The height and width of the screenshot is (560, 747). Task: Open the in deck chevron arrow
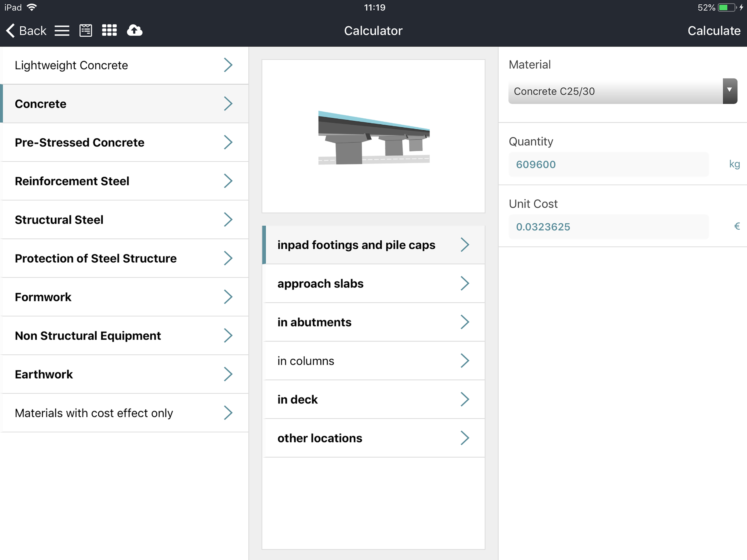click(x=465, y=399)
